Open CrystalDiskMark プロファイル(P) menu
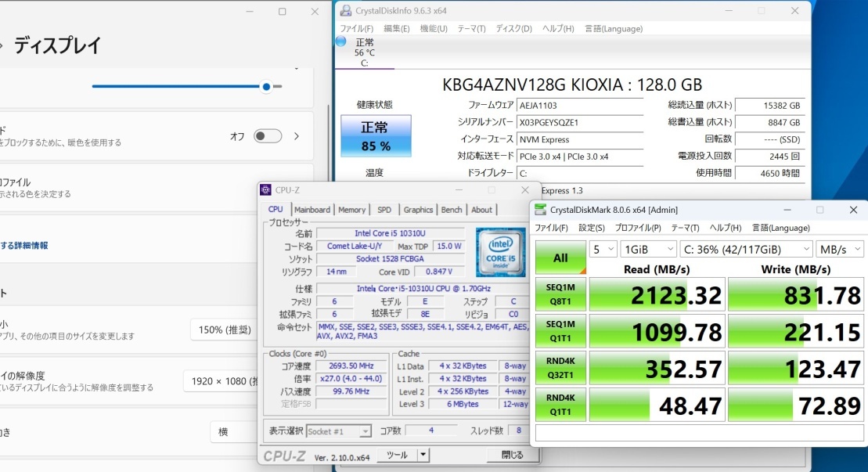 [638, 228]
